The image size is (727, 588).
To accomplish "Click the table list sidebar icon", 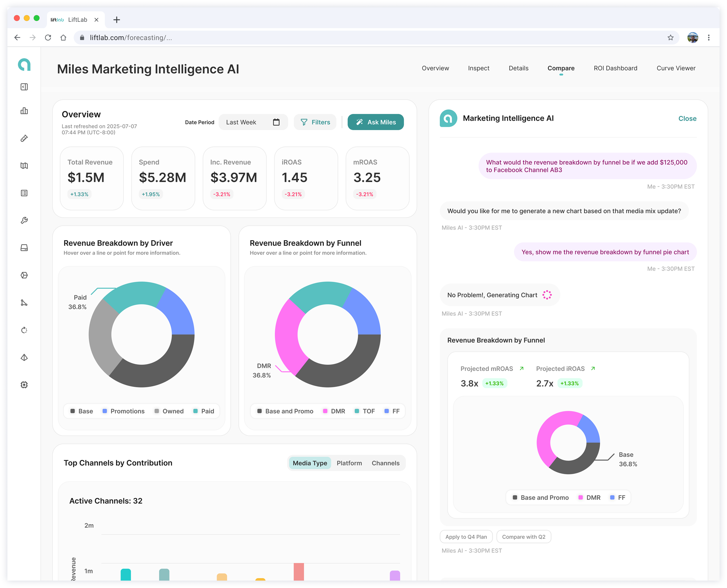I will click(x=24, y=193).
